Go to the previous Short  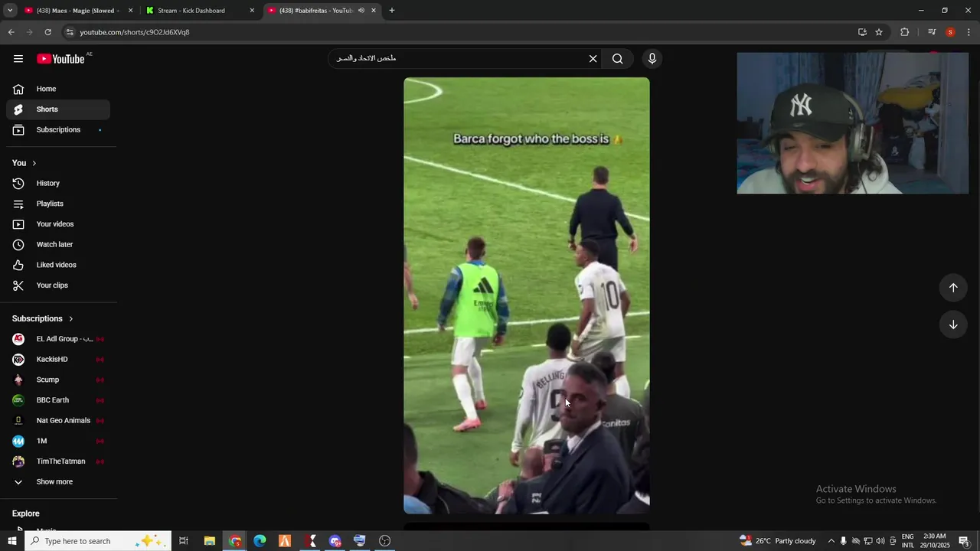(x=953, y=288)
